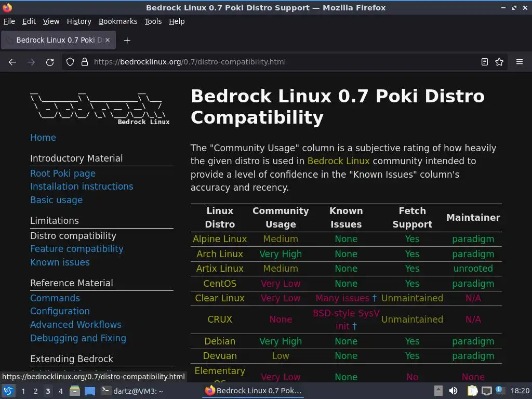Image resolution: width=532 pixels, height=399 pixels.
Task: Open the Arch Linux distro link
Action: 220,254
